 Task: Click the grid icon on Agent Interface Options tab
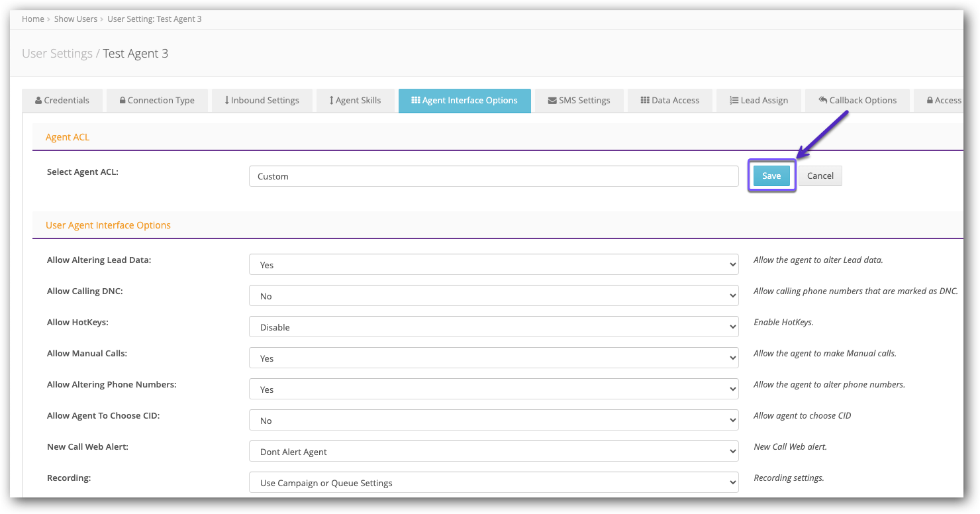tap(416, 100)
